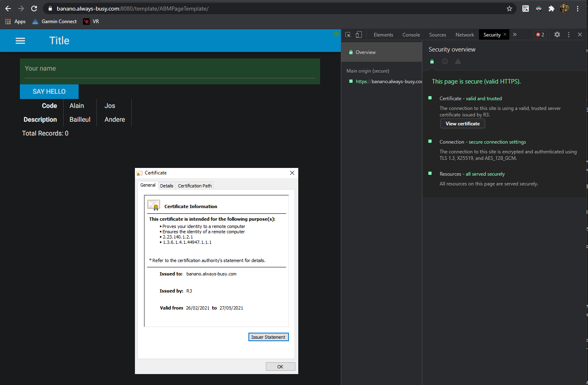This screenshot has width=588, height=385.
Task: Click the Issuer Statement button
Action: tap(268, 337)
